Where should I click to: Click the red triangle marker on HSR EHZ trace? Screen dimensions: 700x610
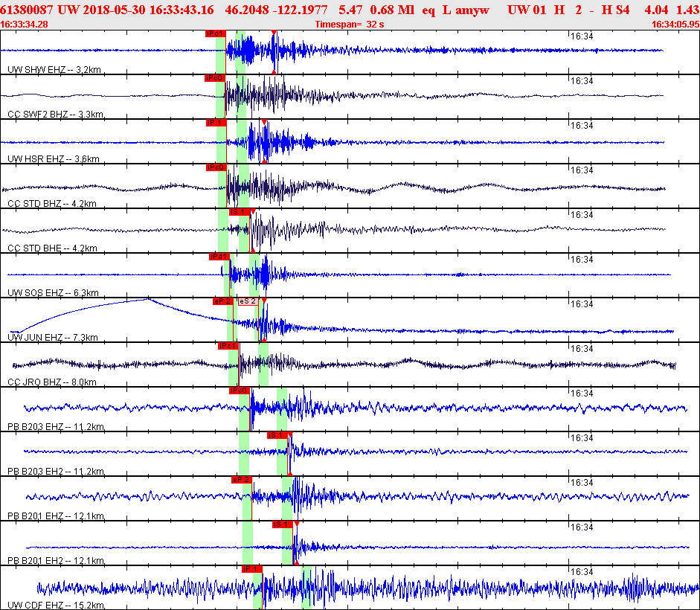pyautogui.click(x=264, y=122)
